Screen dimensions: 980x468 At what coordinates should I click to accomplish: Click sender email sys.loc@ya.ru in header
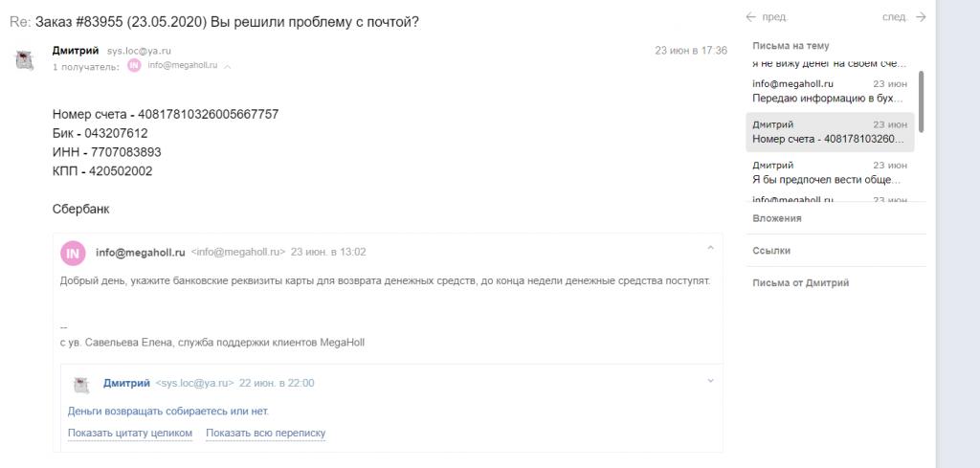pyautogui.click(x=139, y=52)
